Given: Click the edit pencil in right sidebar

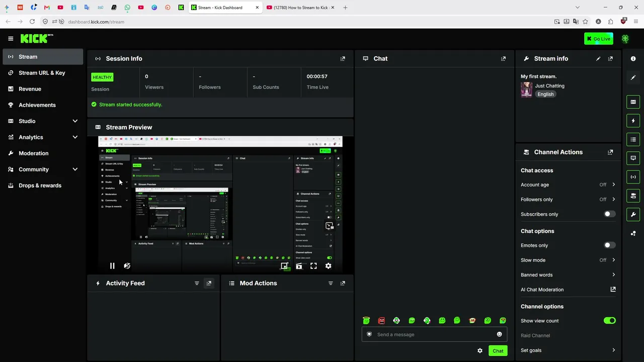Looking at the screenshot, I should click(633, 77).
